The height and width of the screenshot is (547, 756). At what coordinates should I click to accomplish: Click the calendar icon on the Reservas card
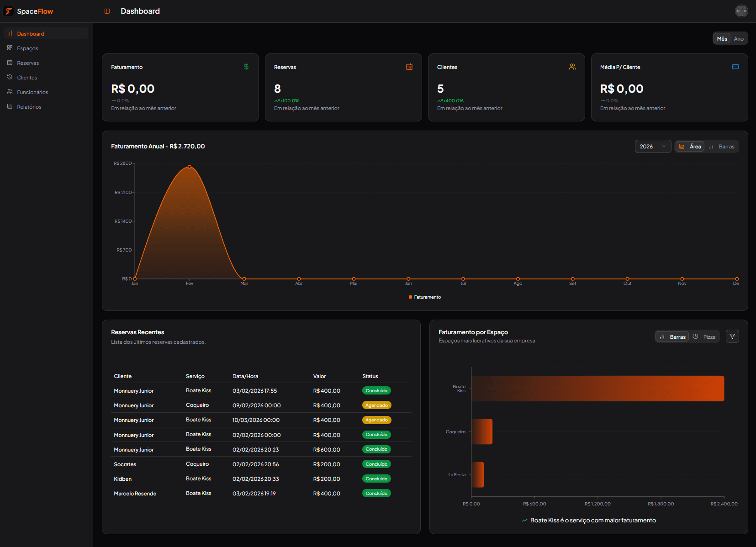[409, 67]
